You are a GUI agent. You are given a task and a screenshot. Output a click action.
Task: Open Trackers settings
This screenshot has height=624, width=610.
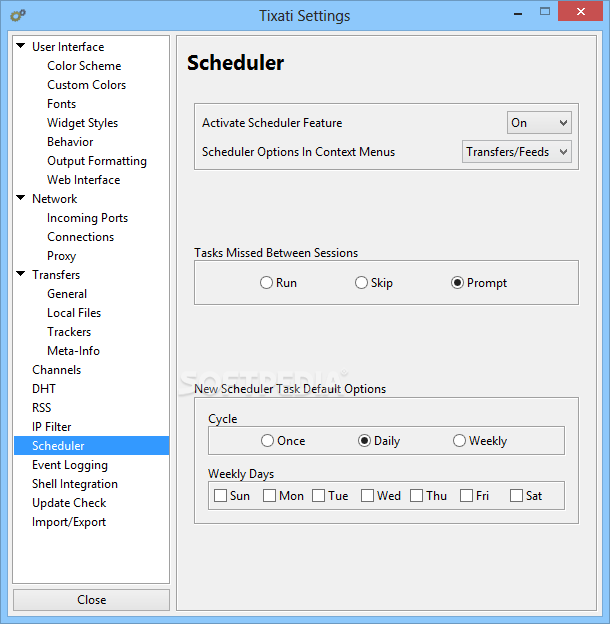[x=69, y=332]
